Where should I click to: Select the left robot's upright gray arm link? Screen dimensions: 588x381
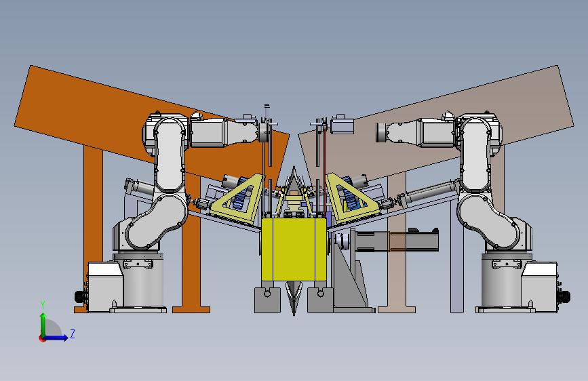coord(169,155)
